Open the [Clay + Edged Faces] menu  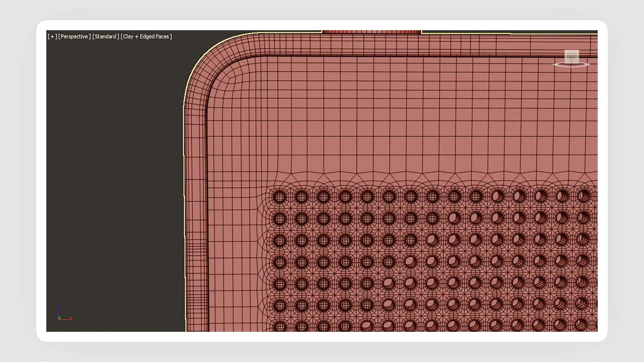click(146, 37)
